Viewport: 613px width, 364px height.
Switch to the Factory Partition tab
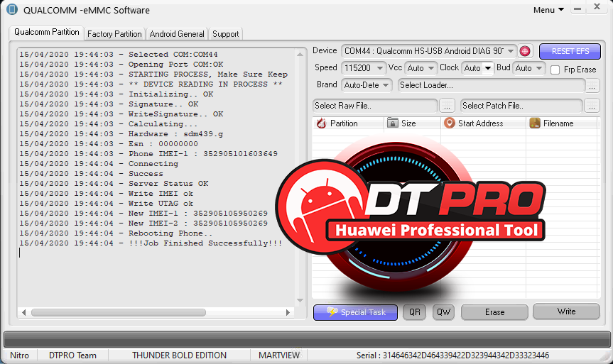tap(114, 34)
